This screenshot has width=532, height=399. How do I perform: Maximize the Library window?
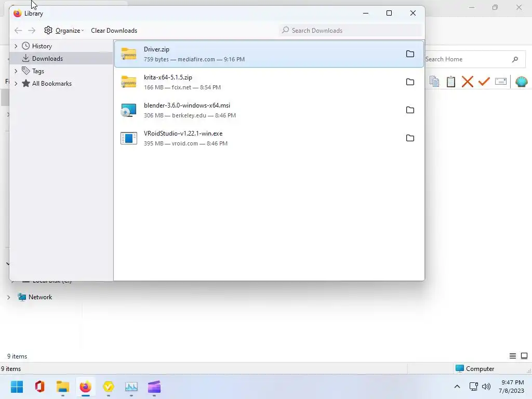(389, 13)
